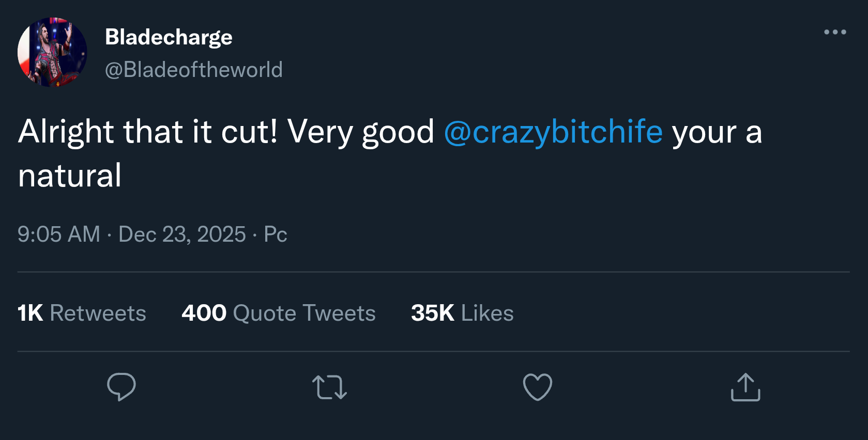The image size is (868, 440).
Task: Open the Bladecharge display name
Action: [x=169, y=37]
